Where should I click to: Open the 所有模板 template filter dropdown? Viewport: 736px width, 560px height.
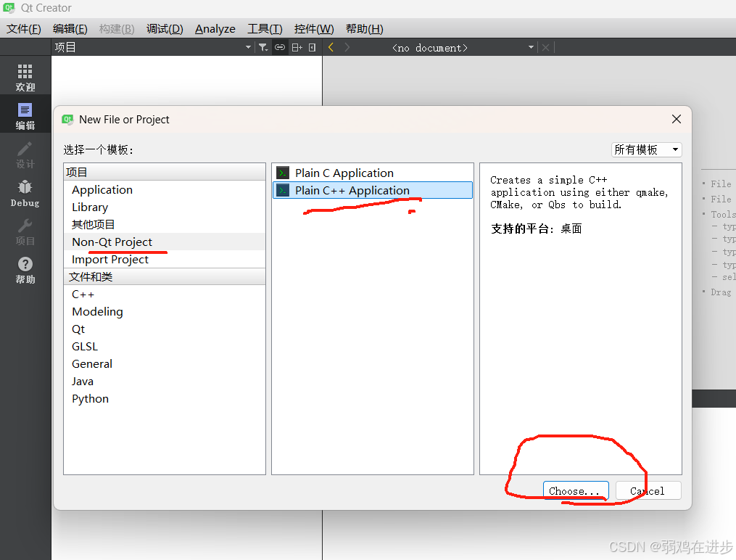pos(646,149)
